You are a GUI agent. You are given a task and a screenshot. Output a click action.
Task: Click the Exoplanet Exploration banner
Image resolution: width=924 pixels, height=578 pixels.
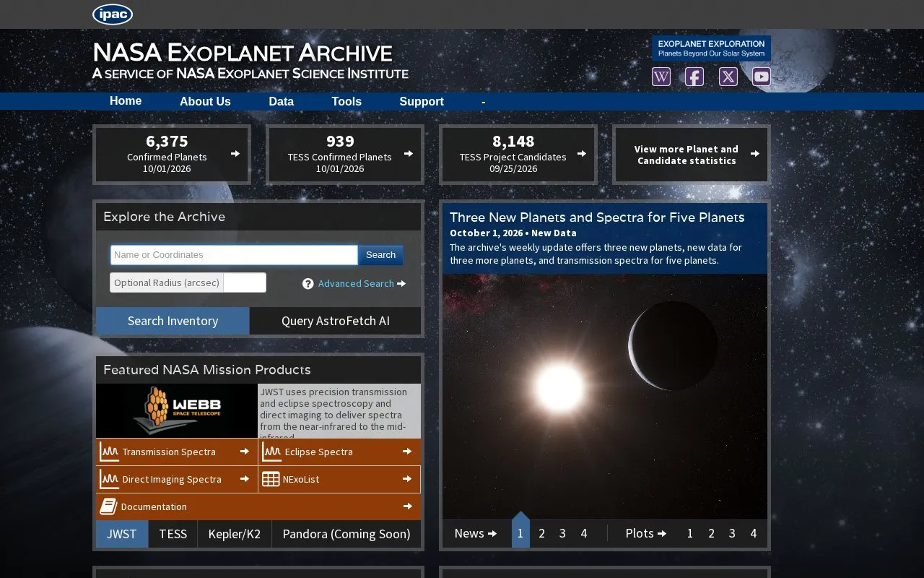coord(711,48)
